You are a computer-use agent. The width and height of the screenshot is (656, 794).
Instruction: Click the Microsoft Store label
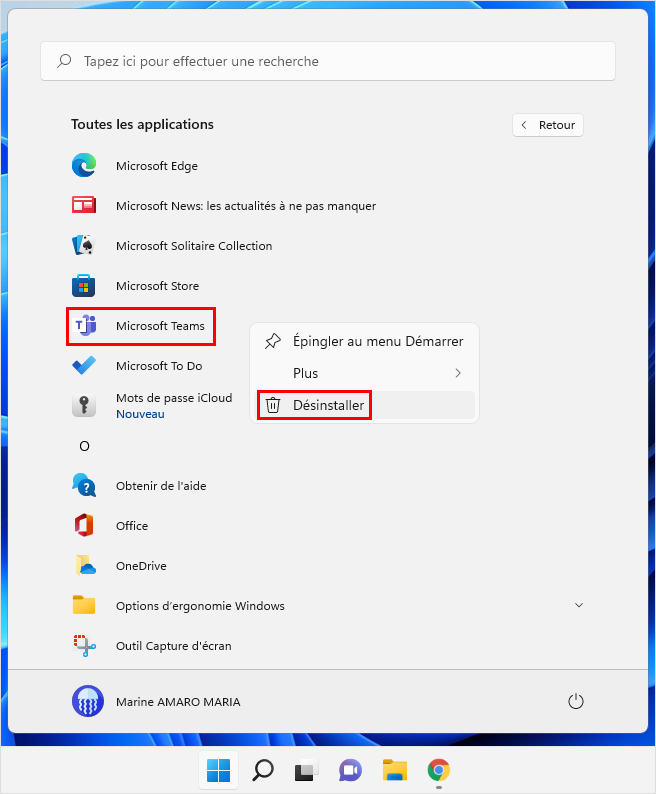(158, 286)
